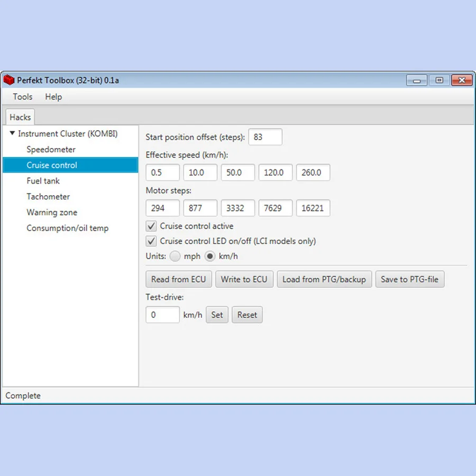Click Read from ECU button

179,279
